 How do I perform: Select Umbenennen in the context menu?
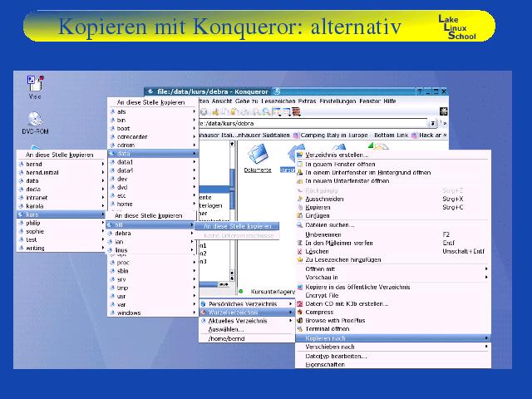click(393, 234)
